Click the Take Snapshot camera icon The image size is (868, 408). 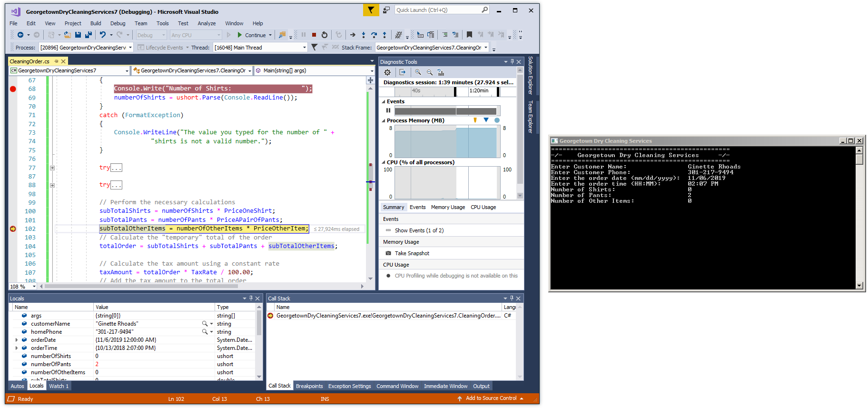tap(388, 253)
